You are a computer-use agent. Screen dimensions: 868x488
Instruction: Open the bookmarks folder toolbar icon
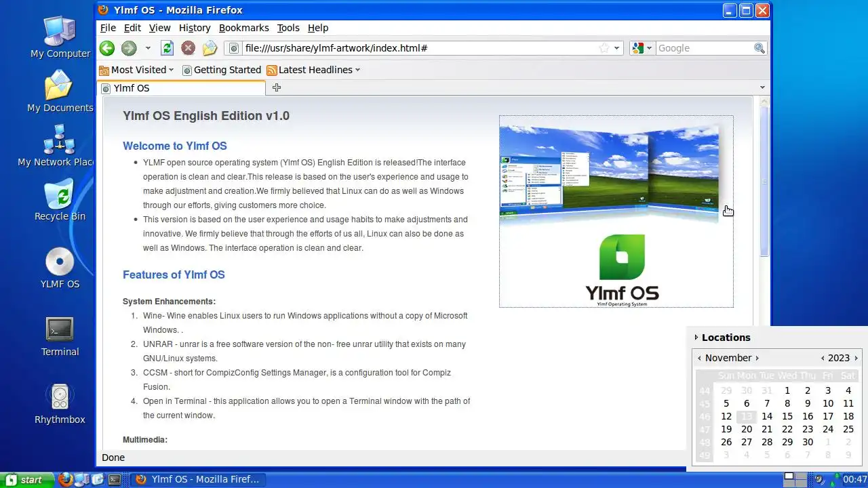pos(210,48)
